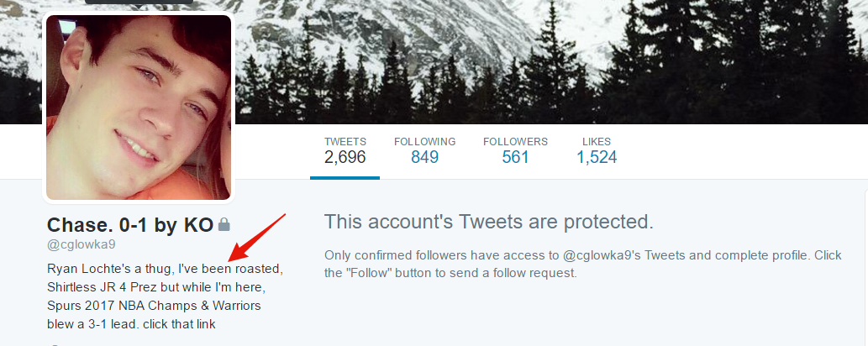Click the protected-account lock icon
This screenshot has height=346, width=868.
224,225
